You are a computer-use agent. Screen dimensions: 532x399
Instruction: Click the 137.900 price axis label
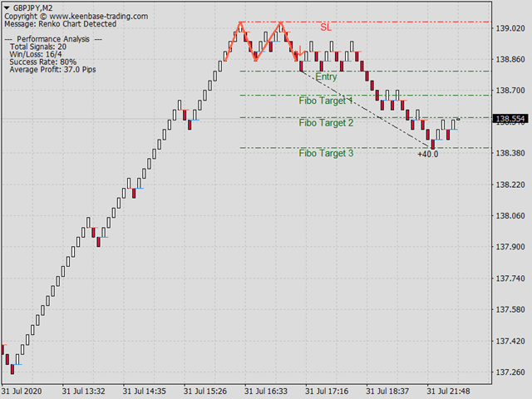pyautogui.click(x=510, y=247)
